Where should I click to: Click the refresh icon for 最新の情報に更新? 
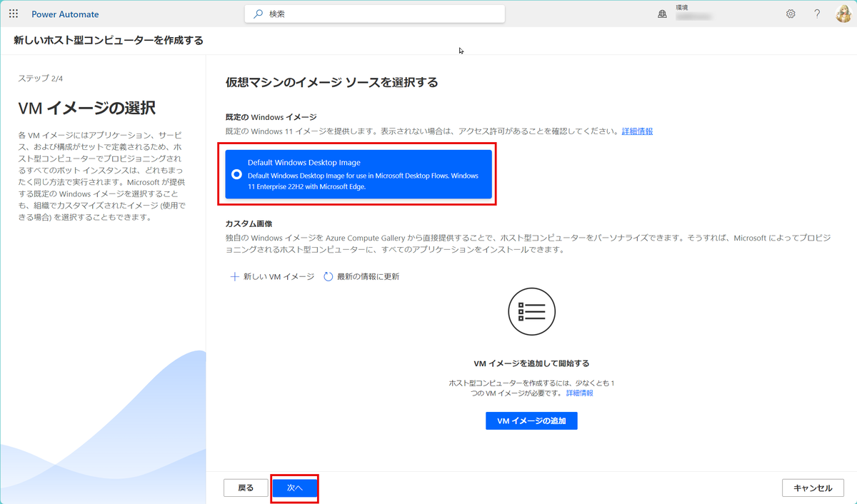tap(329, 276)
